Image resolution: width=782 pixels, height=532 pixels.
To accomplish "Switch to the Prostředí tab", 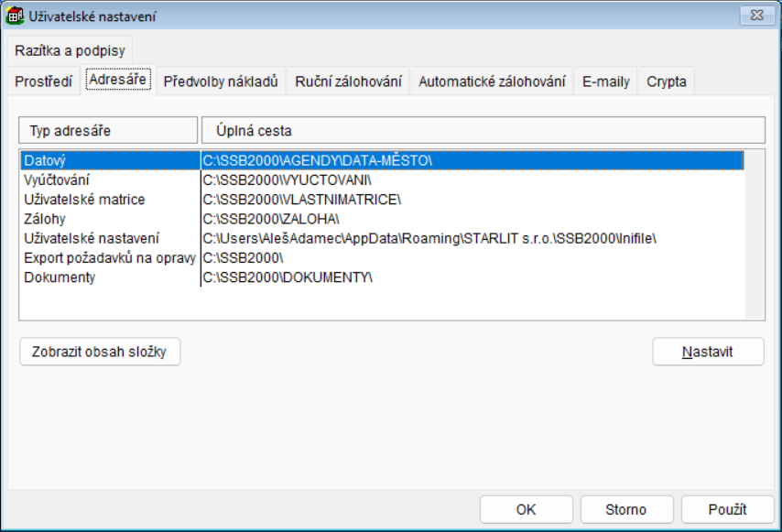I will pyautogui.click(x=43, y=81).
